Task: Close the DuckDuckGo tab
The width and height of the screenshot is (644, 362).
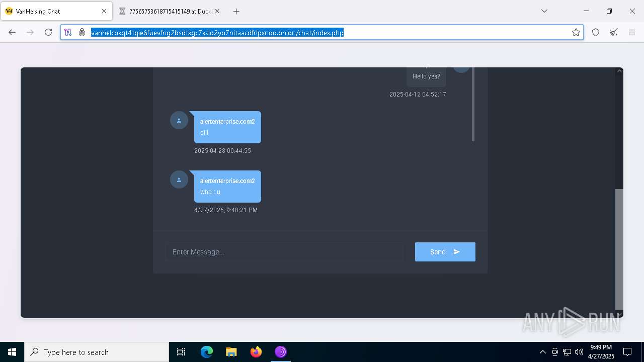Action: [x=217, y=11]
